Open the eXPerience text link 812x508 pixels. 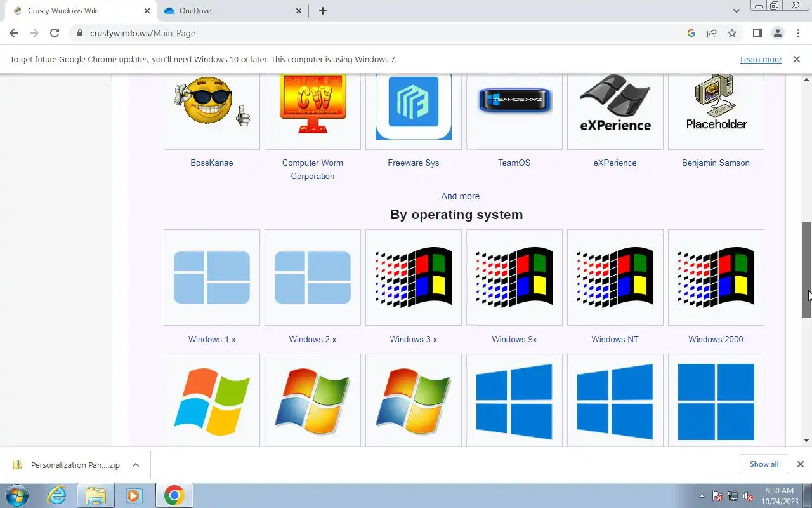click(615, 163)
